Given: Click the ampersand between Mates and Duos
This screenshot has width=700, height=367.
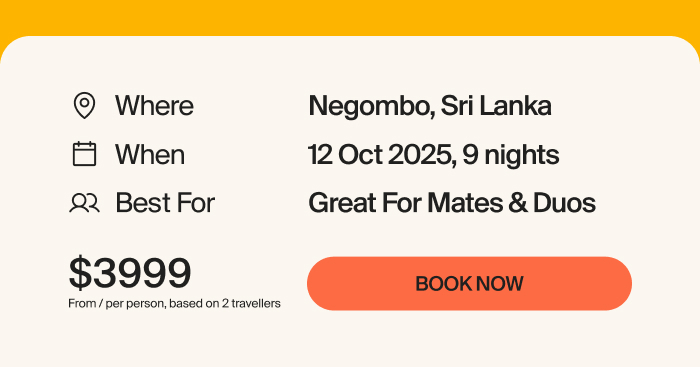Looking at the screenshot, I should click(x=518, y=203).
